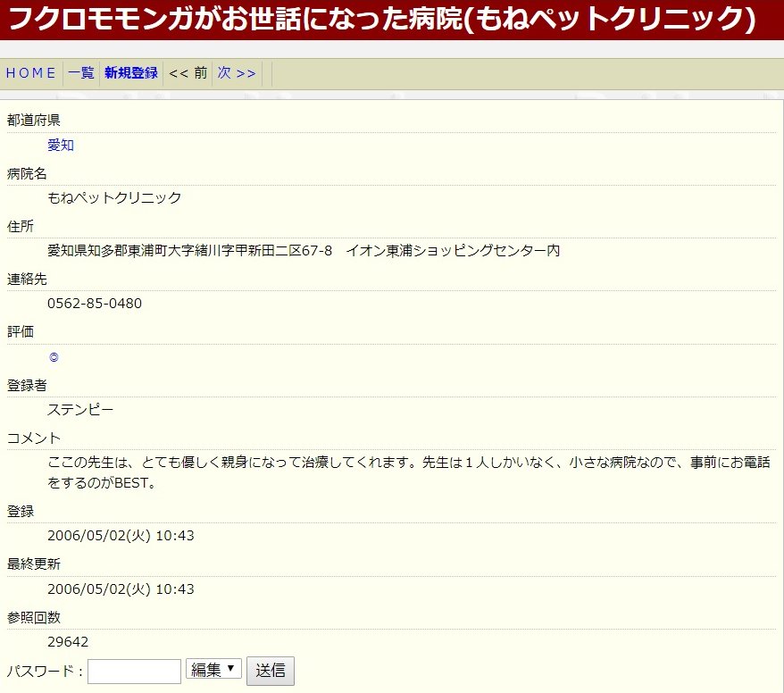Click the date under 登録 label
784x693 pixels.
tap(121, 536)
